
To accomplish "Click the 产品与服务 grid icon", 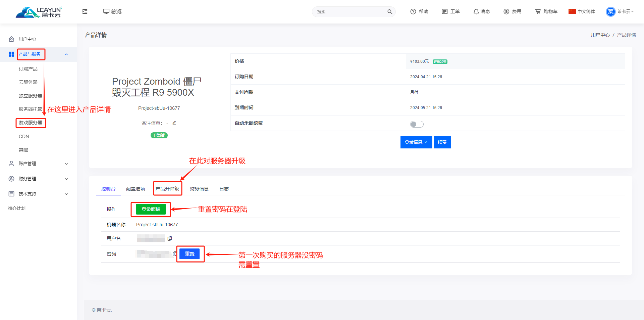I will click(x=11, y=54).
